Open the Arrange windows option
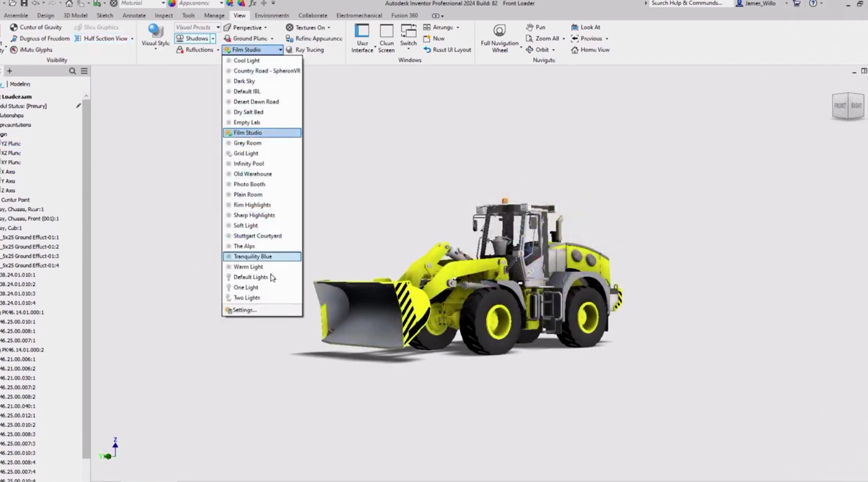Image resolution: width=868 pixels, height=482 pixels. 439,27
